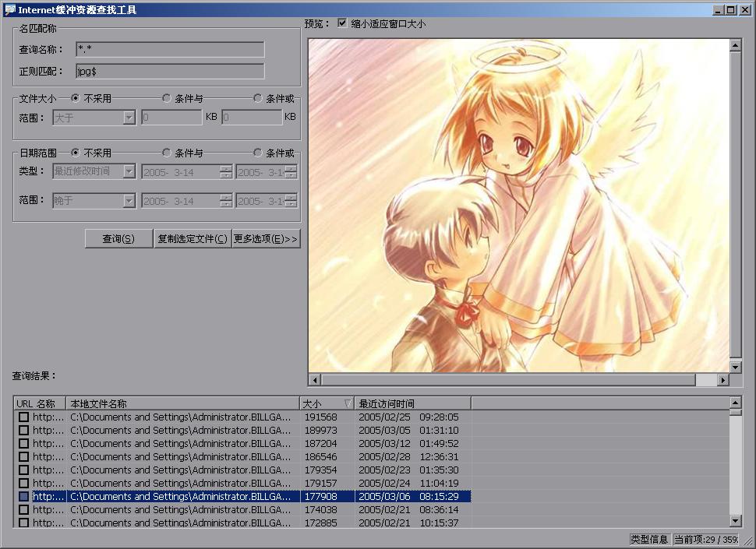The height and width of the screenshot is (549, 756).
Task: Click the 查询(S) button
Action: coord(118,239)
